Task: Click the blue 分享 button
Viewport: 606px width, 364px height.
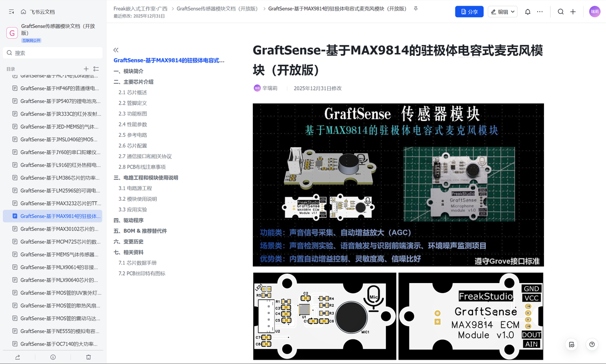Action: click(469, 12)
